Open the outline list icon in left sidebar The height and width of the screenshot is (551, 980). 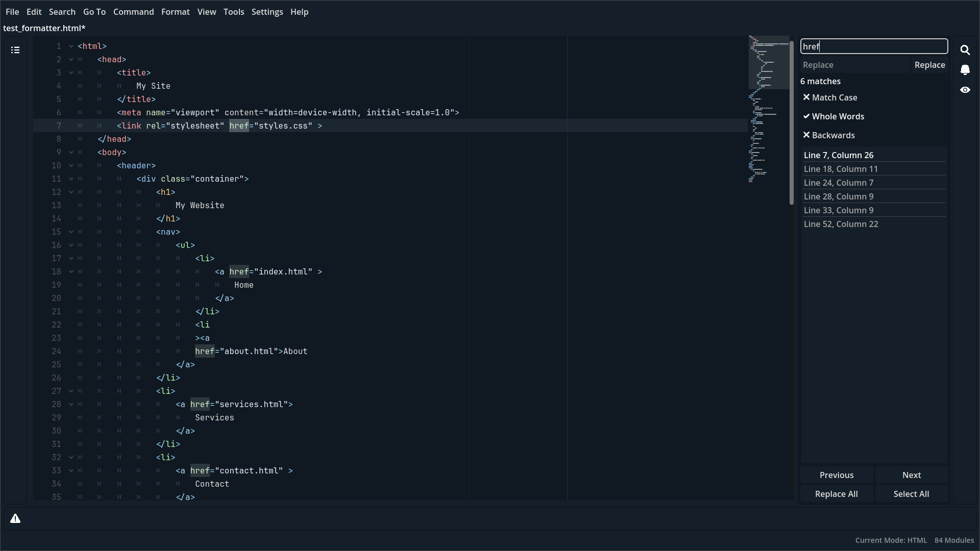[15, 50]
